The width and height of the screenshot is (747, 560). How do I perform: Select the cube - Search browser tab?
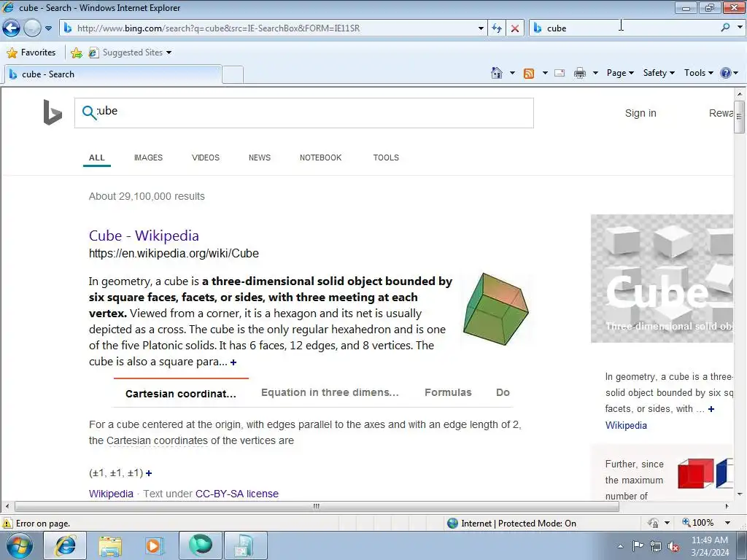coord(113,74)
